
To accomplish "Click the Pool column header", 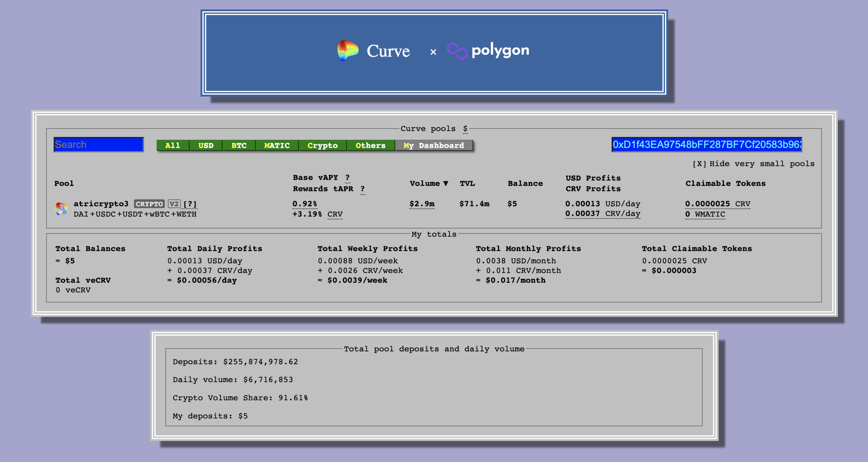I will pyautogui.click(x=64, y=183).
